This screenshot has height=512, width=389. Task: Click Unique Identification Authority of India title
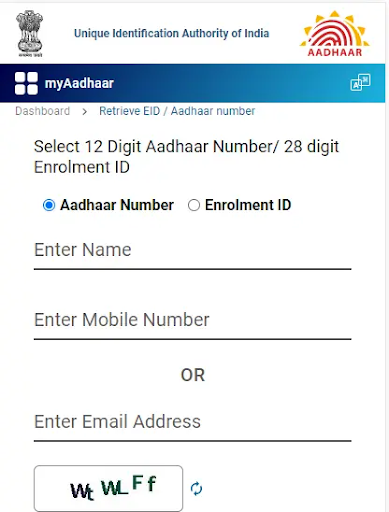(172, 33)
